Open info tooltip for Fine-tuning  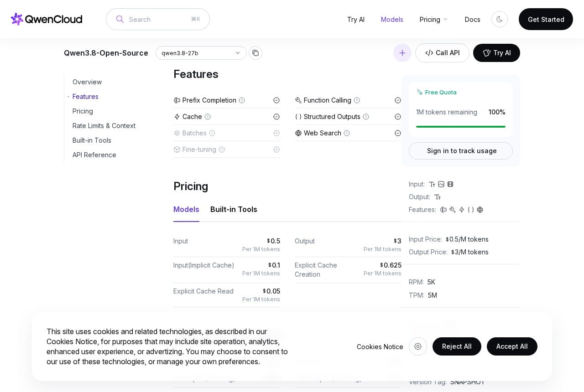(222, 150)
